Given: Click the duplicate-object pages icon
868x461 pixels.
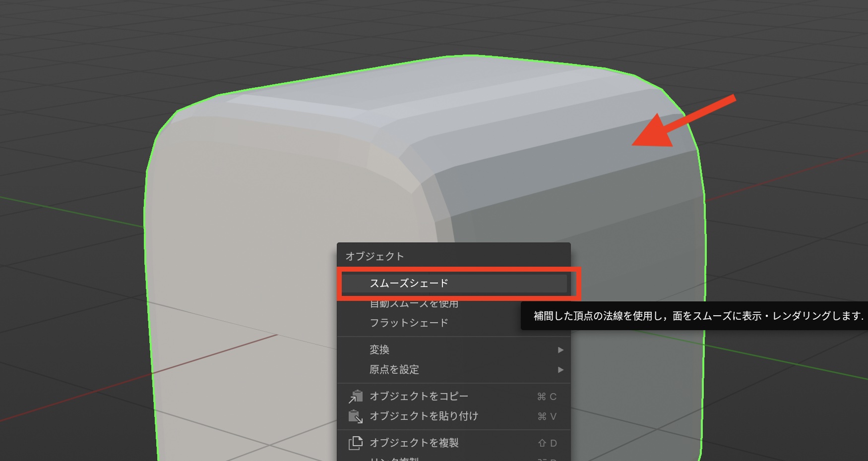Looking at the screenshot, I should coord(356,443).
